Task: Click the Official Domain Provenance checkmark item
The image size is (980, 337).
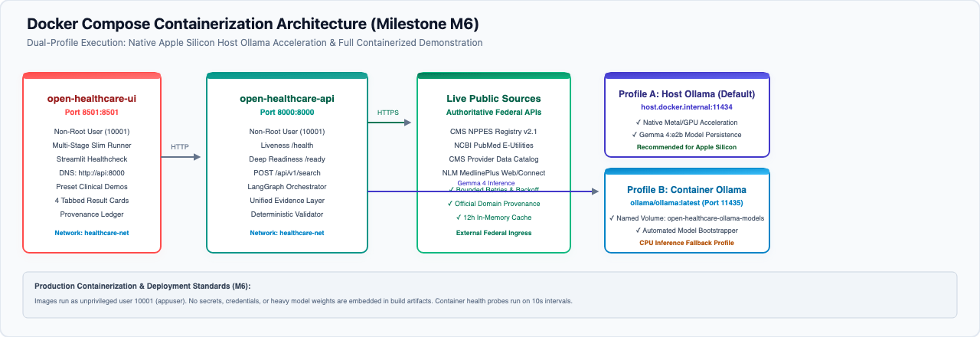Action: [x=494, y=204]
